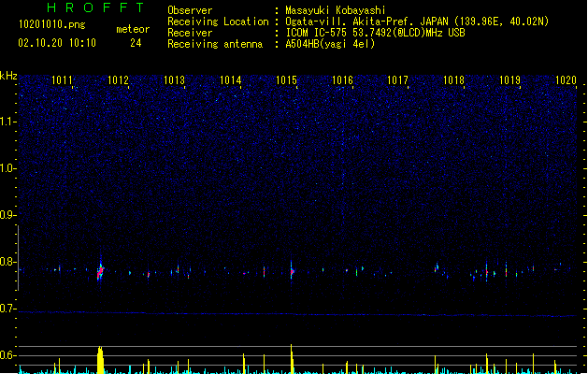Click the 'Observer' field label
Screen dimensions: 588x374
point(190,10)
